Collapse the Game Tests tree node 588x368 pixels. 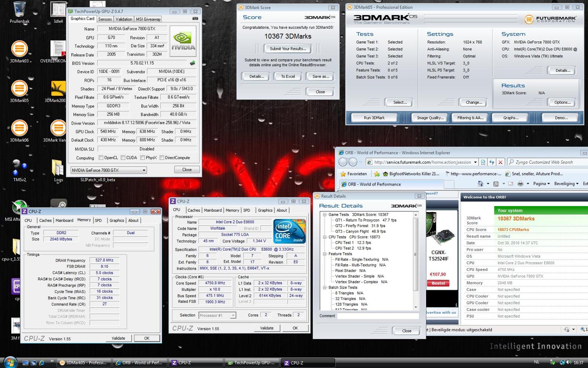(x=325, y=215)
